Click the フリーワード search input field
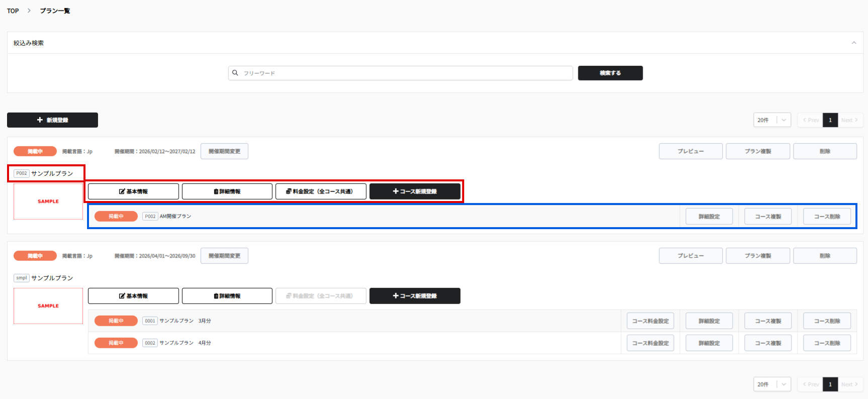Image resolution: width=868 pixels, height=399 pixels. tap(402, 73)
